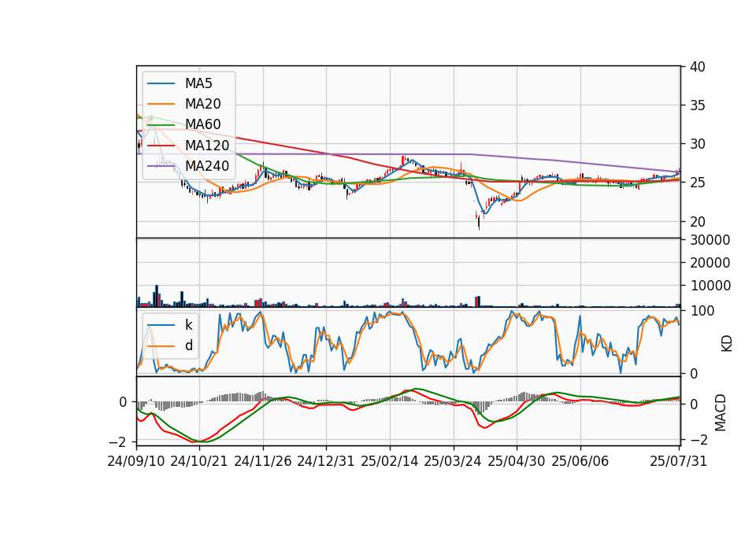This screenshot has width=756, height=543.
Task: Click the purple MA240 legend line sample
Action: click(161, 166)
